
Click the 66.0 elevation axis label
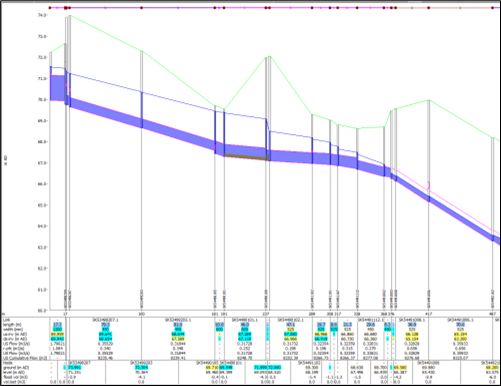[42, 184]
